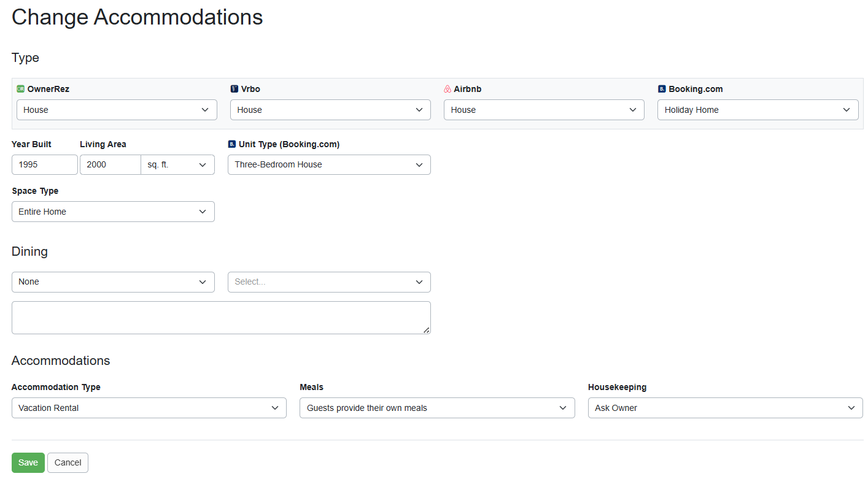Click the Booking.com icon next to Unit Type
The image size is (868, 479).
[x=231, y=144]
